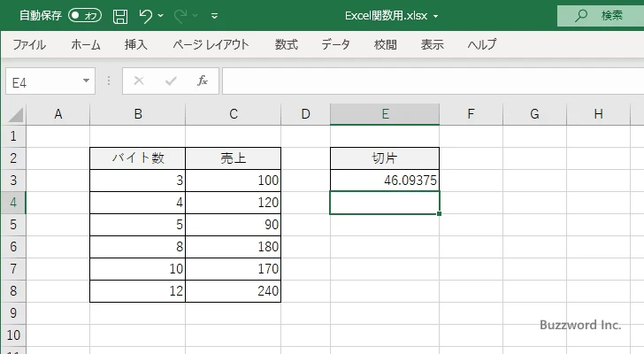Click cell with value 180
644x354 pixels.
234,247
